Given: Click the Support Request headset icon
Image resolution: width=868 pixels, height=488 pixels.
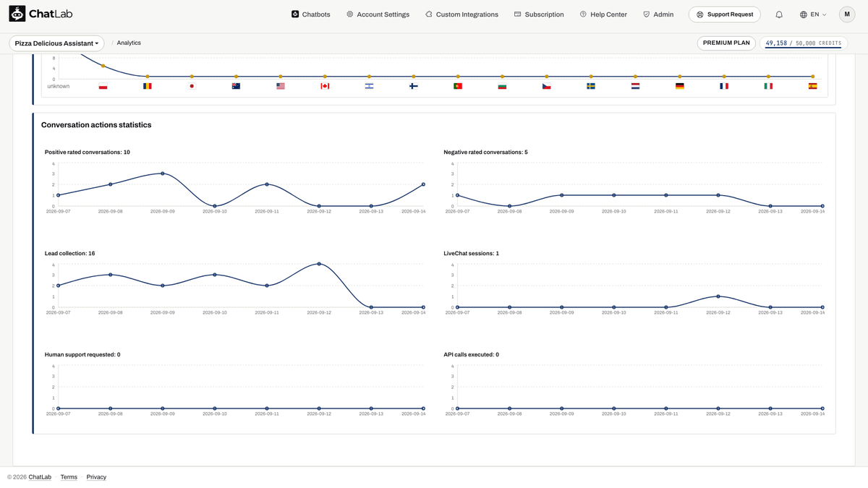Looking at the screenshot, I should (700, 14).
